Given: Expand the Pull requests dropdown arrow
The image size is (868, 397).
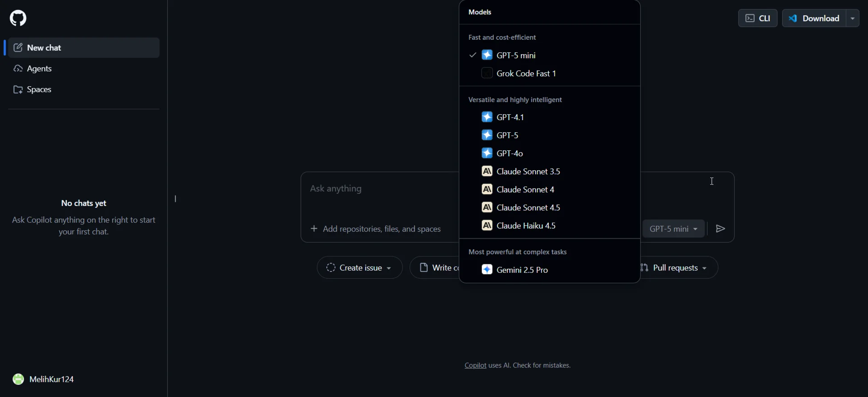Looking at the screenshot, I should coord(704,268).
